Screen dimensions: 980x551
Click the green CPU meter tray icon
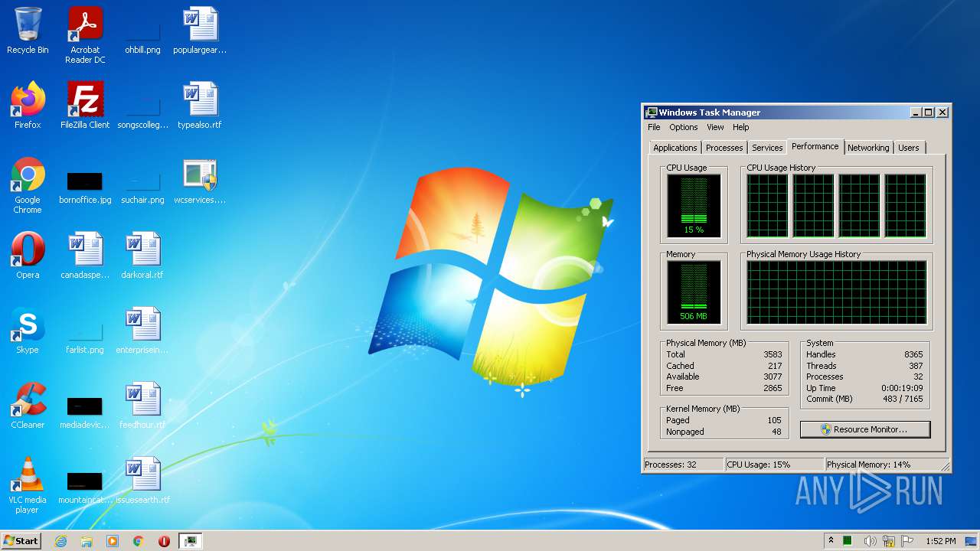pos(848,541)
